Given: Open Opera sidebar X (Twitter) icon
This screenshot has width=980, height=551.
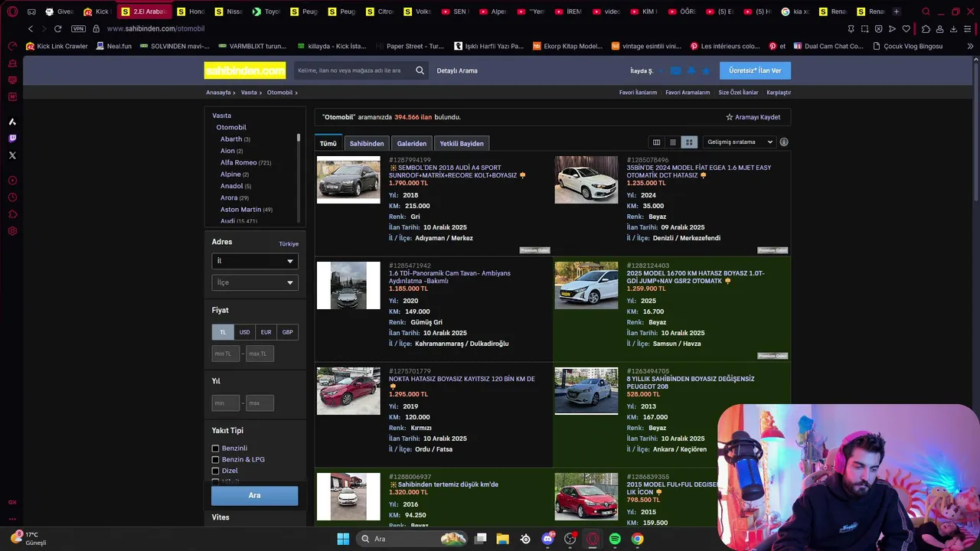Looking at the screenshot, I should pos(12,155).
